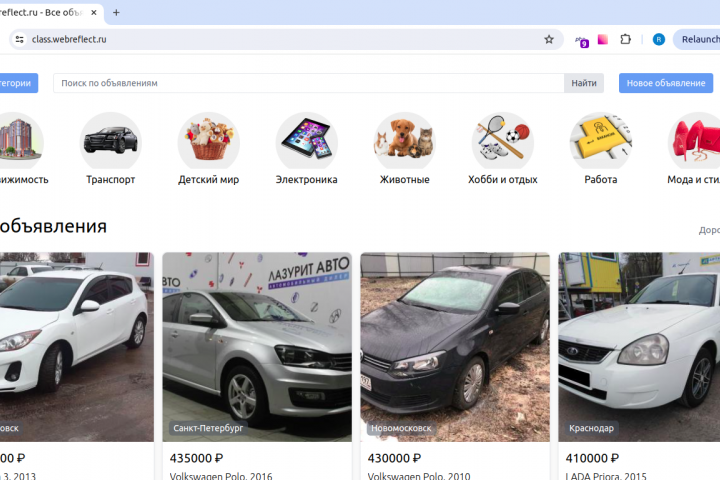Screen dimensions: 720x480
Task: Select the Транспорт category label
Action: pos(110,180)
